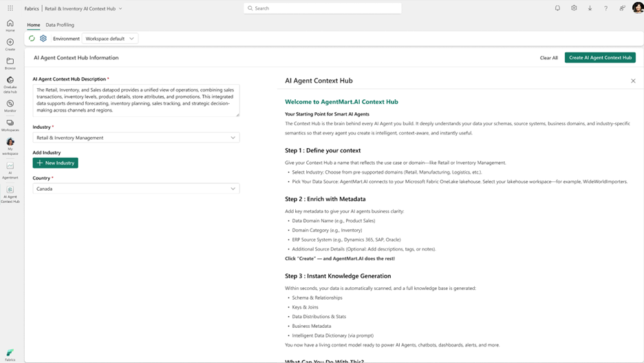Expand the Workspace default environment dropdown
The image size is (644, 363).
[109, 39]
